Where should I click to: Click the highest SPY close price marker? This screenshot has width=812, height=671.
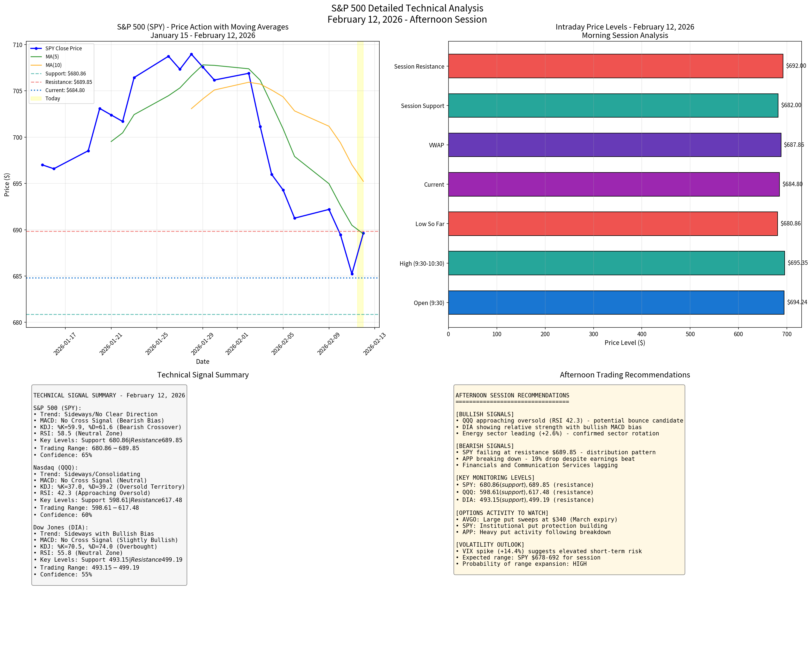click(x=191, y=54)
